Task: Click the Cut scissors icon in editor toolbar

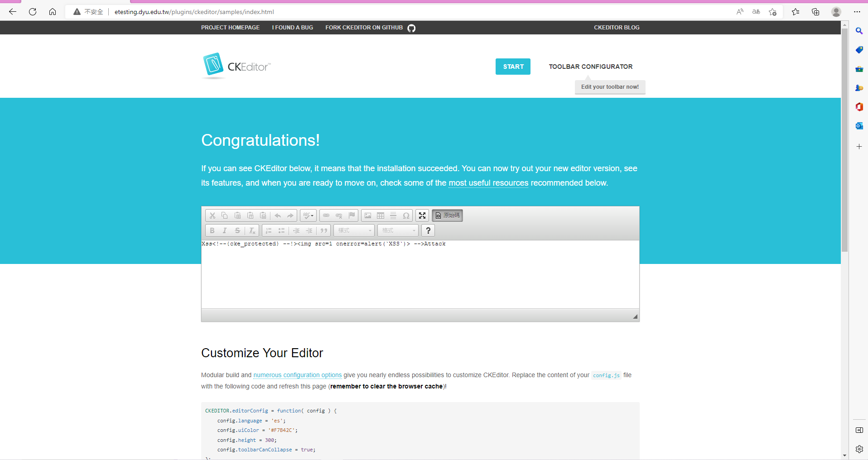Action: point(212,216)
